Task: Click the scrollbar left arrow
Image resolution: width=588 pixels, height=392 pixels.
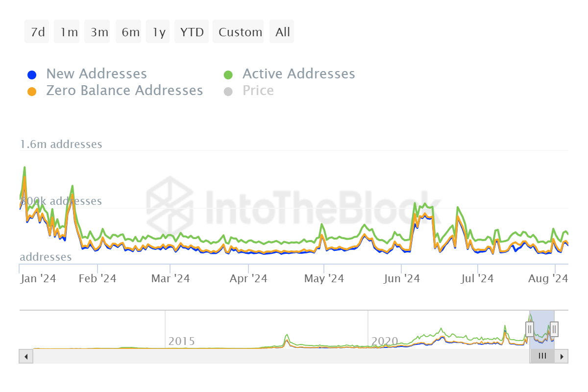Action: tap(26, 356)
